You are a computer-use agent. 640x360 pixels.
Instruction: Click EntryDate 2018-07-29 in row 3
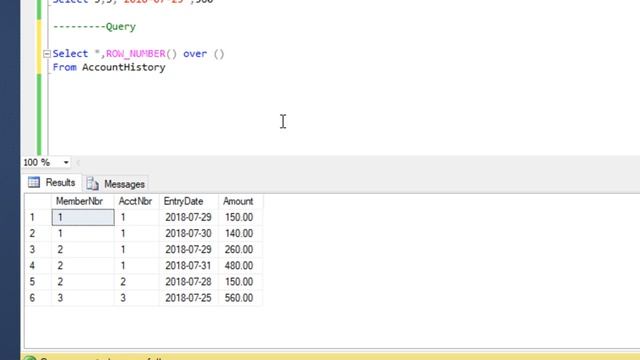click(x=188, y=249)
